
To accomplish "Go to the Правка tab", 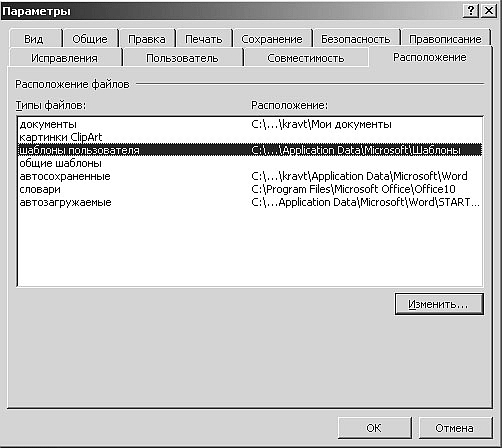I will [x=147, y=39].
